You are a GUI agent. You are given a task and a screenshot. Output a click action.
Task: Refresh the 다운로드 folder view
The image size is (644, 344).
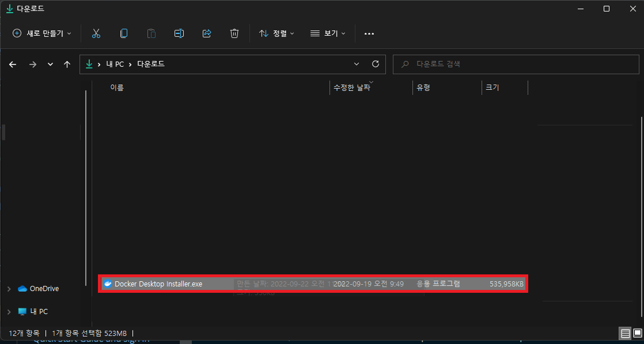tap(375, 64)
